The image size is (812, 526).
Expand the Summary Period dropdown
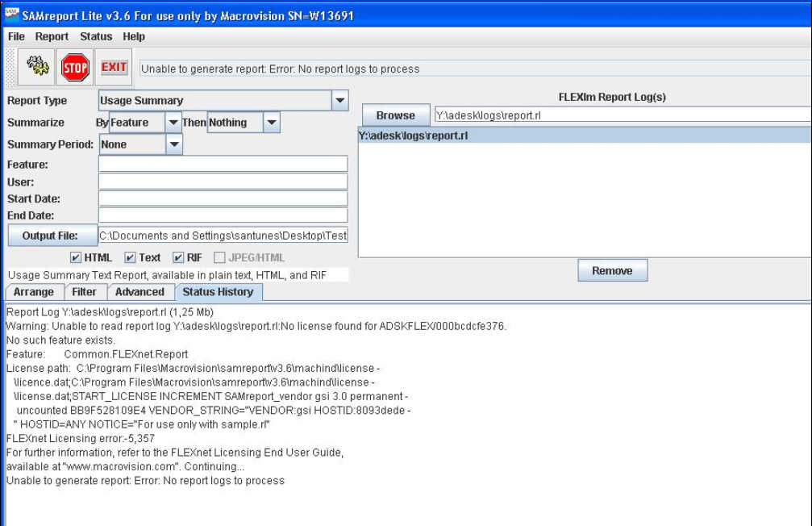(174, 145)
